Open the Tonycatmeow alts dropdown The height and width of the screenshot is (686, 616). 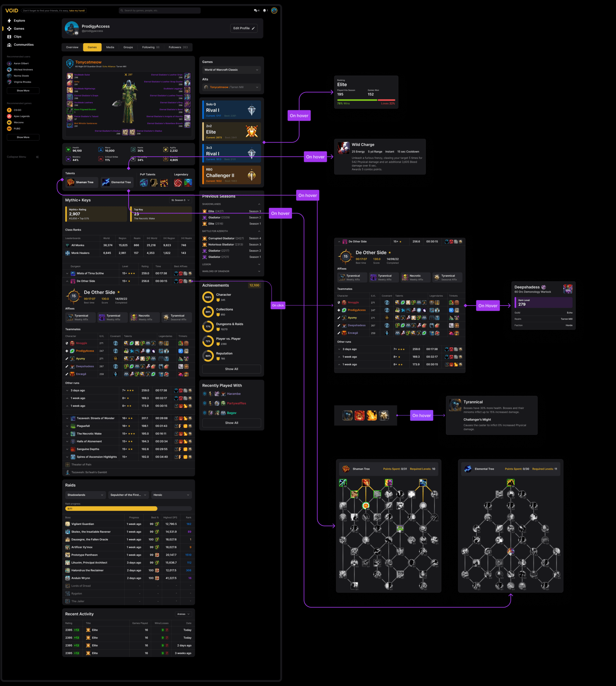[232, 87]
